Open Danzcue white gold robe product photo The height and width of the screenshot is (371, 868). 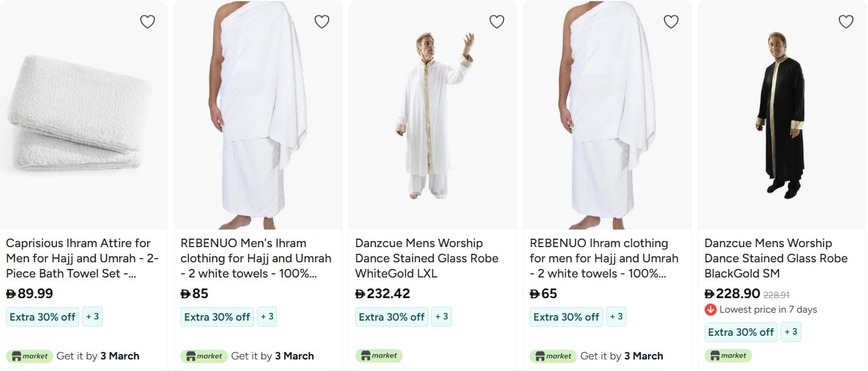(x=432, y=115)
